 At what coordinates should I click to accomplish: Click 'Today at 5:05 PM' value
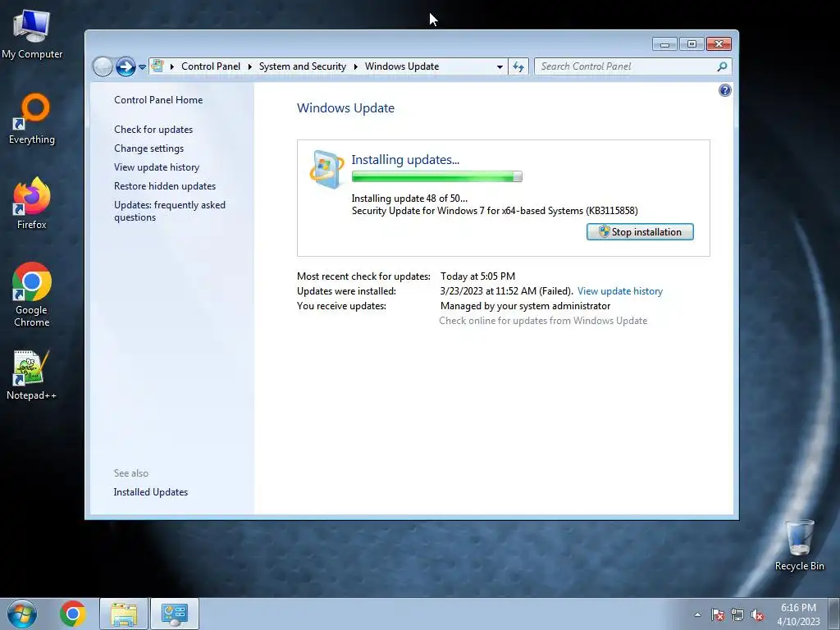pos(477,276)
